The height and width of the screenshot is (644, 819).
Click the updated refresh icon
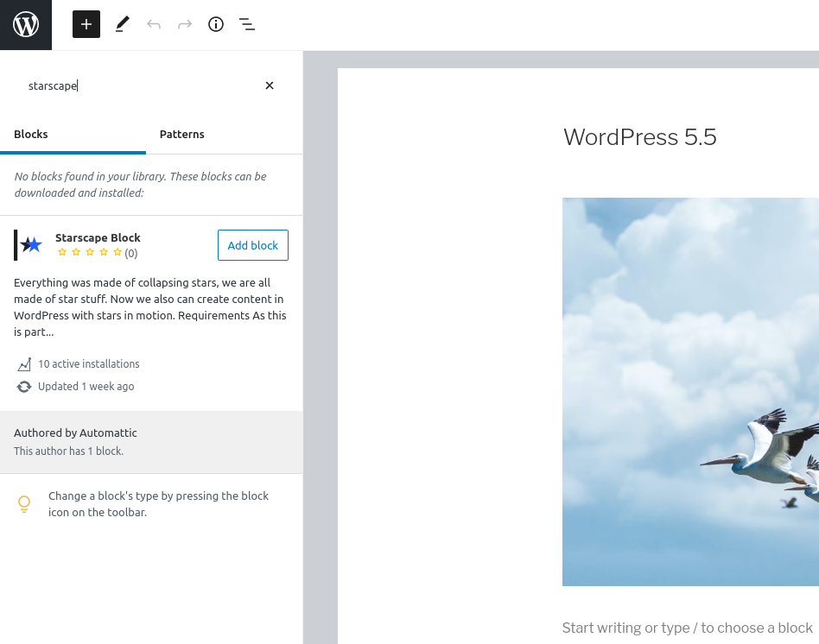pyautogui.click(x=24, y=387)
